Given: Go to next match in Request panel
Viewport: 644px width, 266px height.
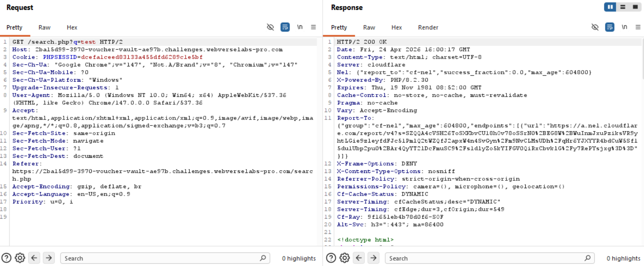Looking at the screenshot, I should pos(49,258).
